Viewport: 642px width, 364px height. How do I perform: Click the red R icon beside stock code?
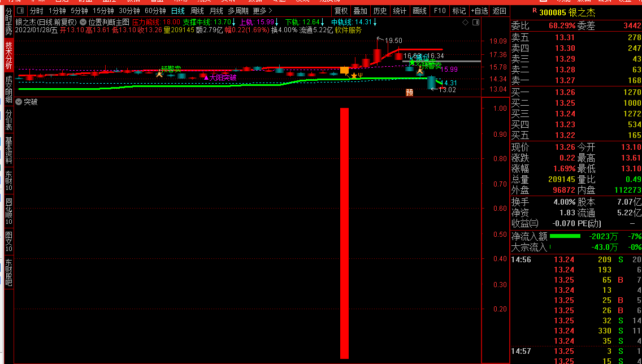coord(535,11)
